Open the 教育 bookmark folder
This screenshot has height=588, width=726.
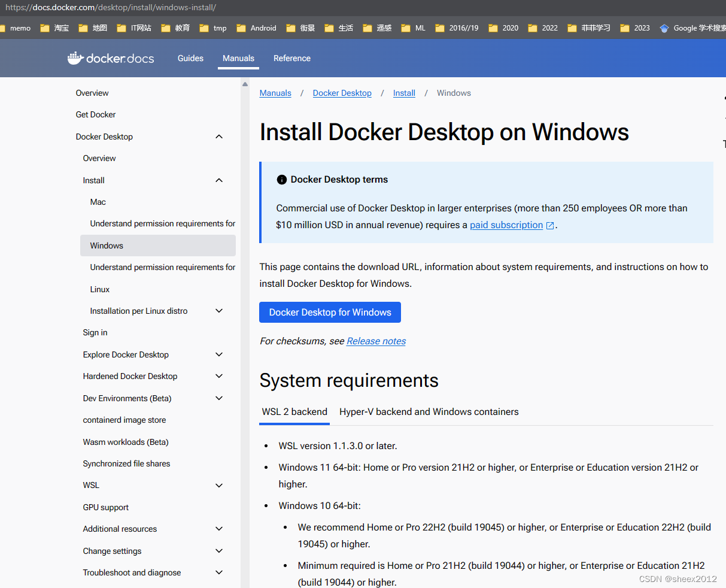click(x=175, y=28)
